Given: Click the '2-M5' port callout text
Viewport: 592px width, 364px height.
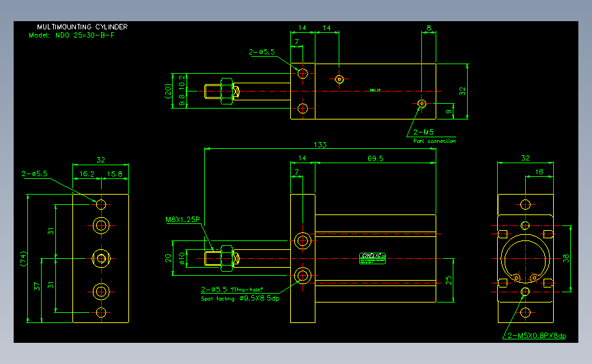Looking at the screenshot, I should point(423,132).
